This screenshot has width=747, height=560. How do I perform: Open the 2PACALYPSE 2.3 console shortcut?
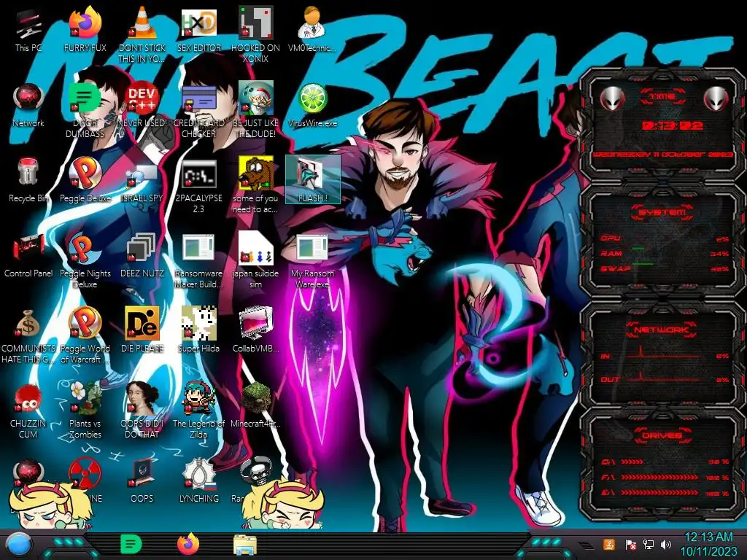click(198, 186)
